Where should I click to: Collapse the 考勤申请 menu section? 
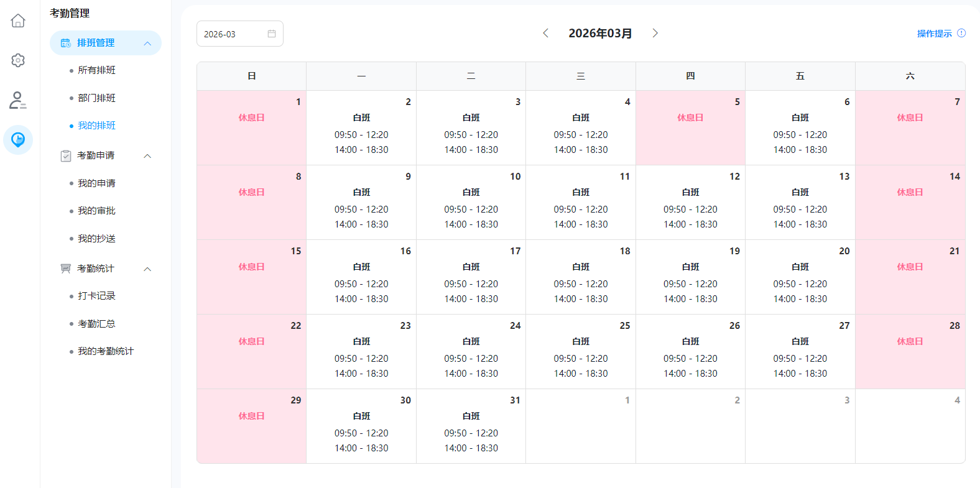147,156
